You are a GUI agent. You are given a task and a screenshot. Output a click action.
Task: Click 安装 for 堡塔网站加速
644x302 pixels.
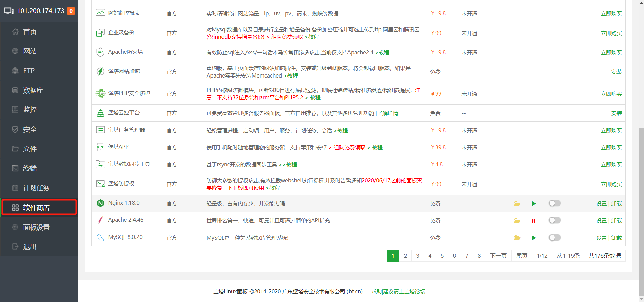click(616, 72)
